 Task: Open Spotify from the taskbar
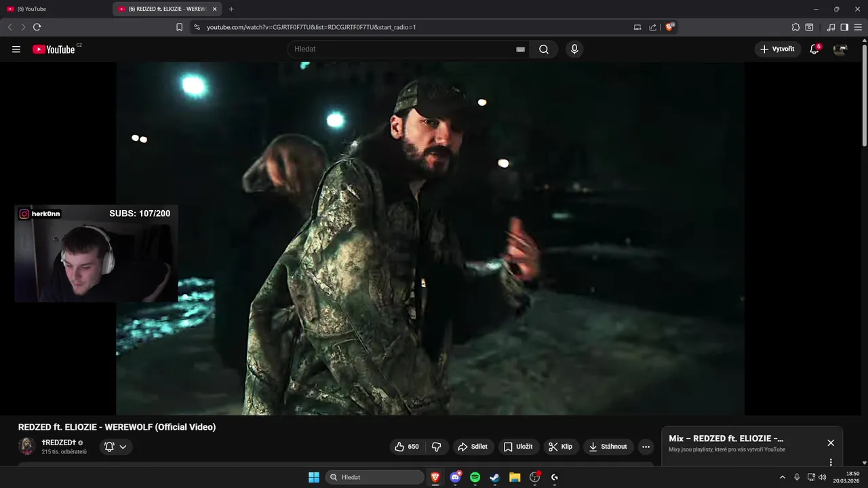click(x=475, y=477)
